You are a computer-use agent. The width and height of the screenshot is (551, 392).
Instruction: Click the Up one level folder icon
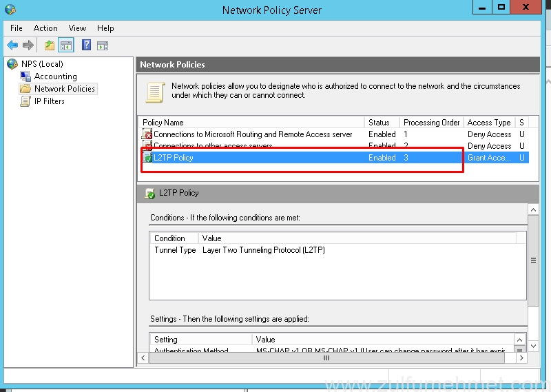(50, 45)
